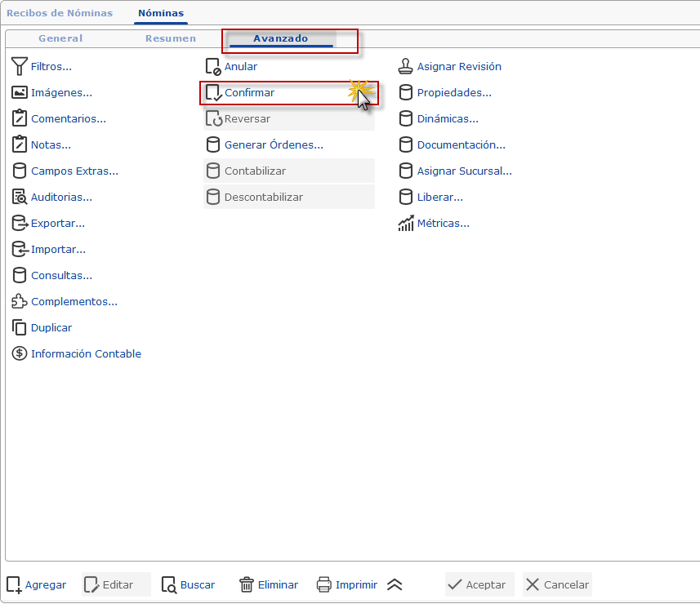Open the Resumen tab

point(171,38)
